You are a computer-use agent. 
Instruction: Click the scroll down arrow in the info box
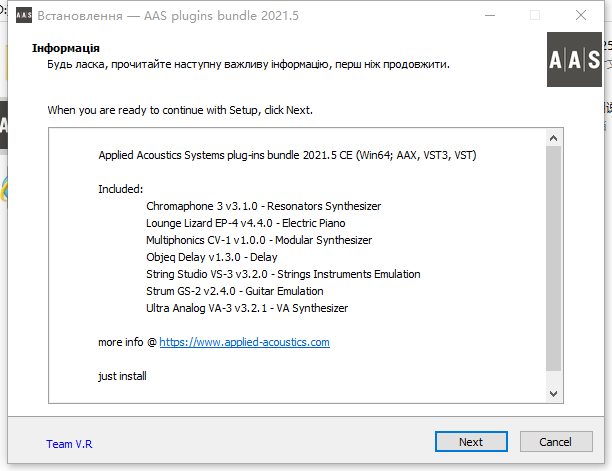553,394
